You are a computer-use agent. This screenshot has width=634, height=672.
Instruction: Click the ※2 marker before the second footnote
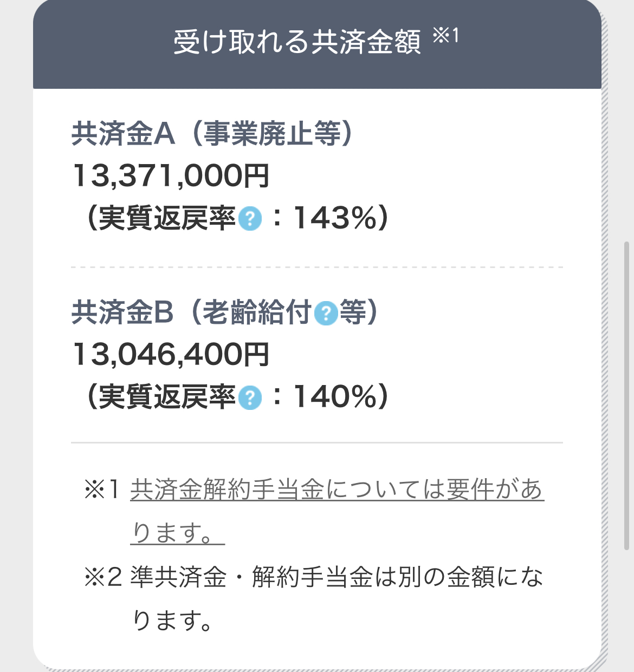coord(102,577)
